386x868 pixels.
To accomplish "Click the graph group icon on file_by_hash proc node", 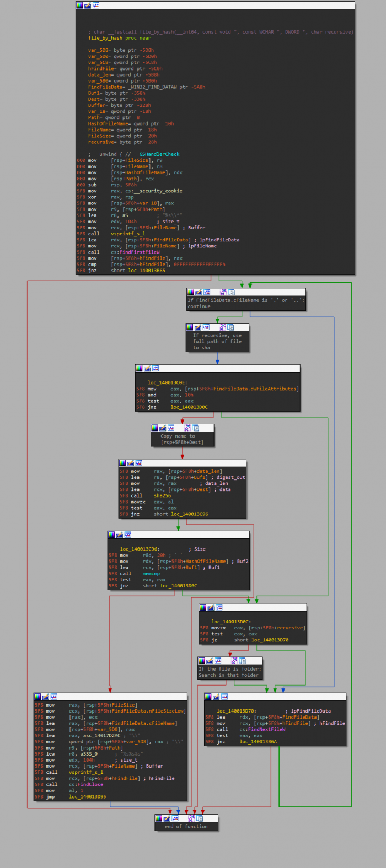I will pyautogui.click(x=96, y=5).
